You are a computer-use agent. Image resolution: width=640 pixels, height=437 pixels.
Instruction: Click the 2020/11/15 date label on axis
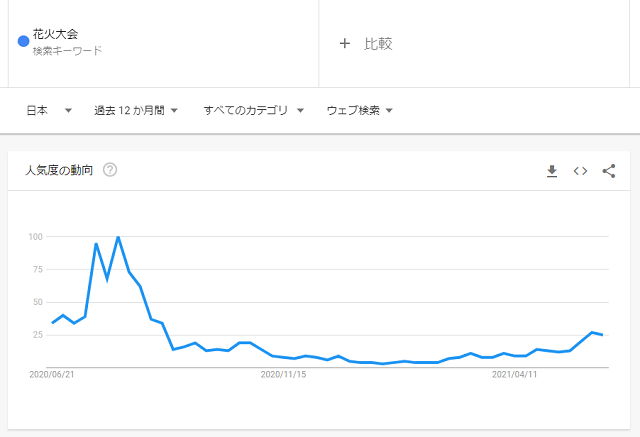point(283,375)
